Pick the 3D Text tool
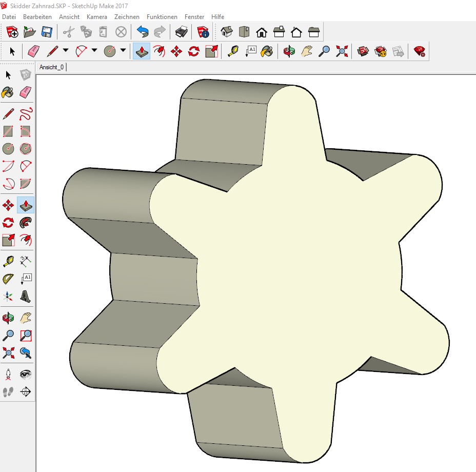The width and height of the screenshot is (476, 472). [x=26, y=296]
